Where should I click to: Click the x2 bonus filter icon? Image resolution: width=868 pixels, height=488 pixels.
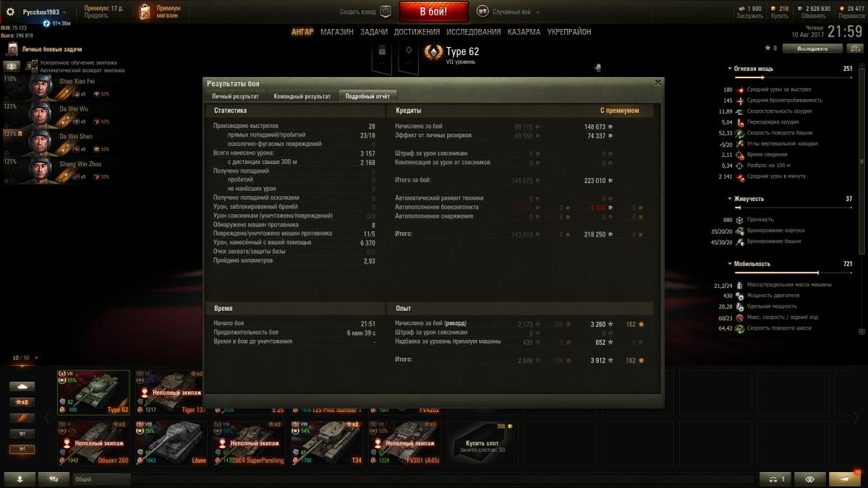pos(22,402)
